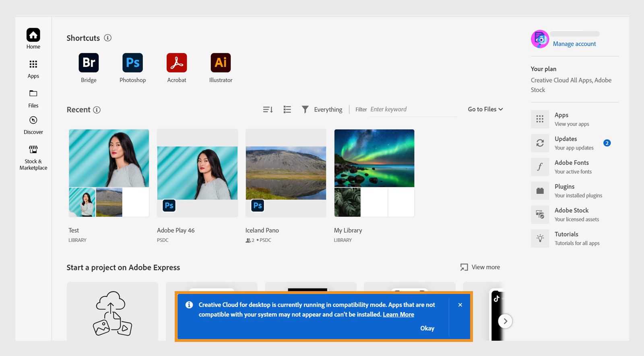644x356 pixels.
Task: Click the TikTok template card icon
Action: point(497,298)
